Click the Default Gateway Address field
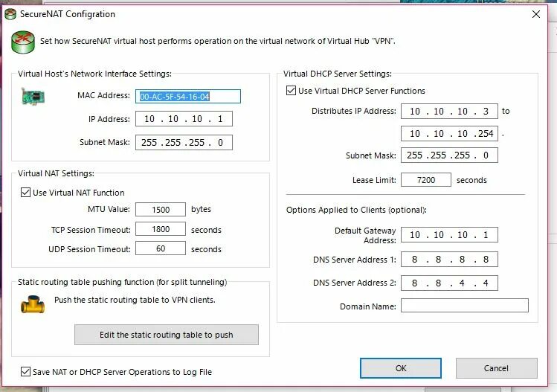Screen dimensions: 557x392 coord(449,235)
